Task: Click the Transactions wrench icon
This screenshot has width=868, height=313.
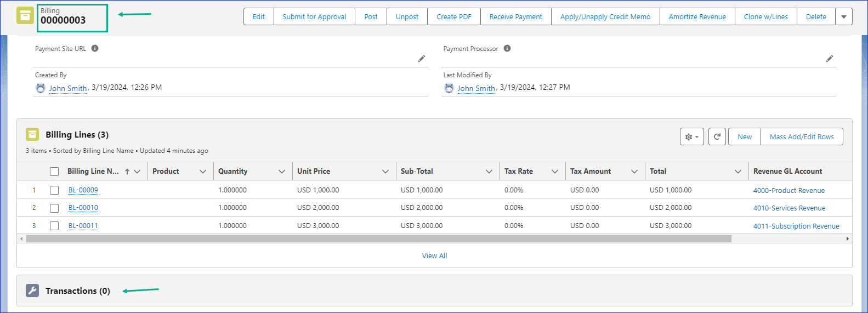Action: 32,291
